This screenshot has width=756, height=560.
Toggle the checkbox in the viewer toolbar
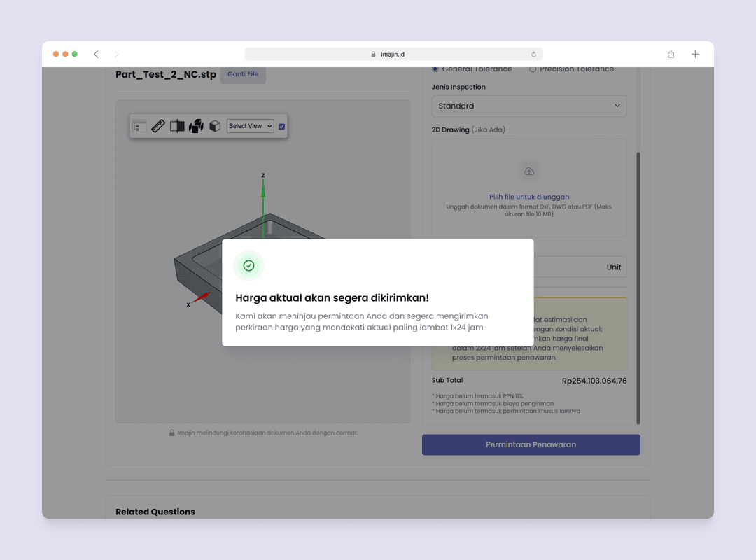(x=281, y=126)
